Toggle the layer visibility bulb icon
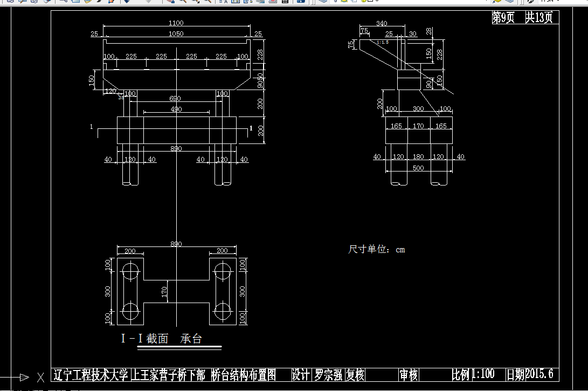588x391 pixels. [335, 2]
